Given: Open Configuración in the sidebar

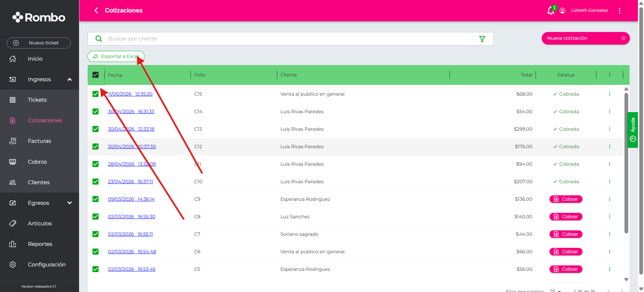Looking at the screenshot, I should (47, 264).
